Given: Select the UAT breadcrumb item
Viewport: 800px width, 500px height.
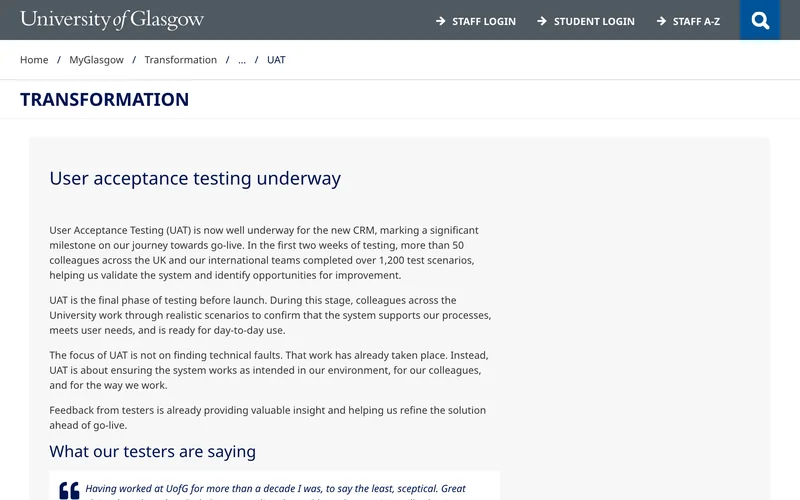Looking at the screenshot, I should click(x=276, y=60).
